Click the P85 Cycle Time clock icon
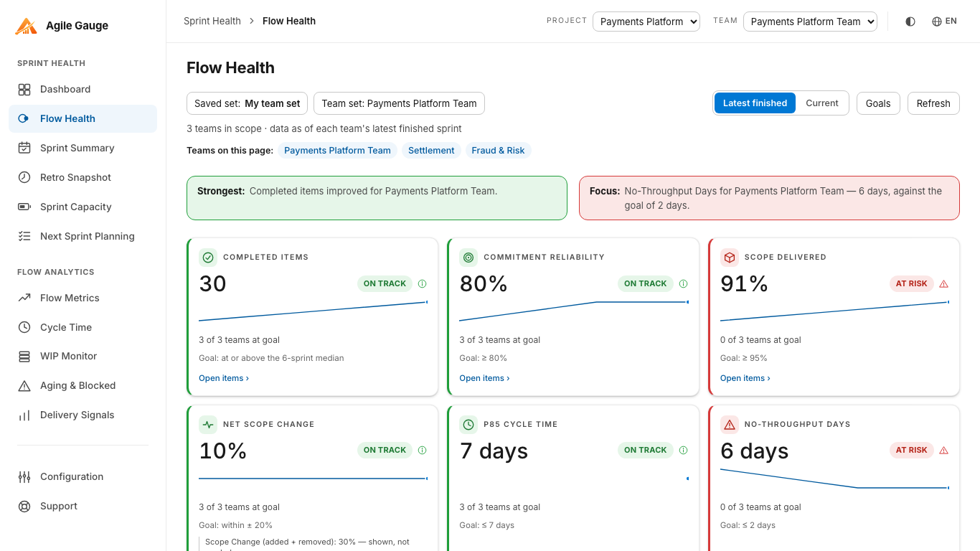980x551 pixels. pos(468,424)
